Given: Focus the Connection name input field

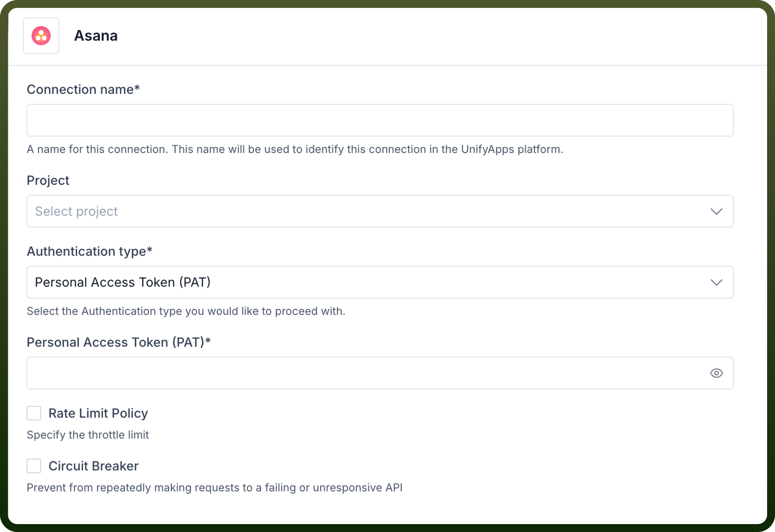Looking at the screenshot, I should tap(380, 120).
